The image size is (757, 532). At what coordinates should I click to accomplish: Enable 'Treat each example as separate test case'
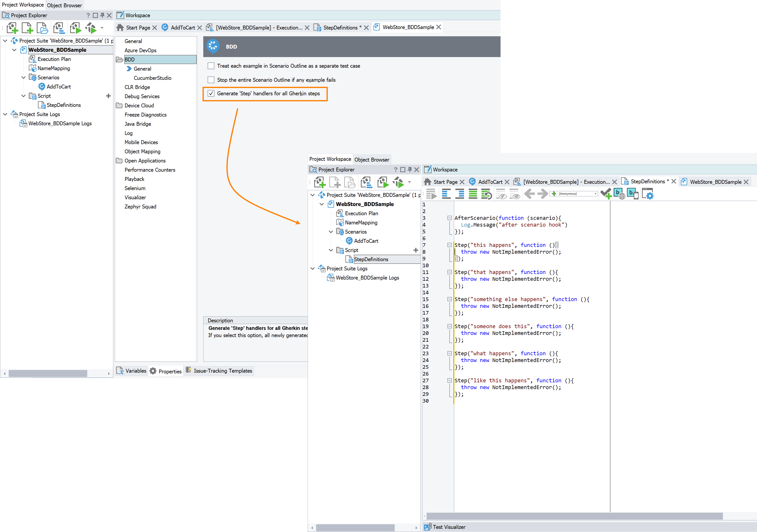coord(211,66)
